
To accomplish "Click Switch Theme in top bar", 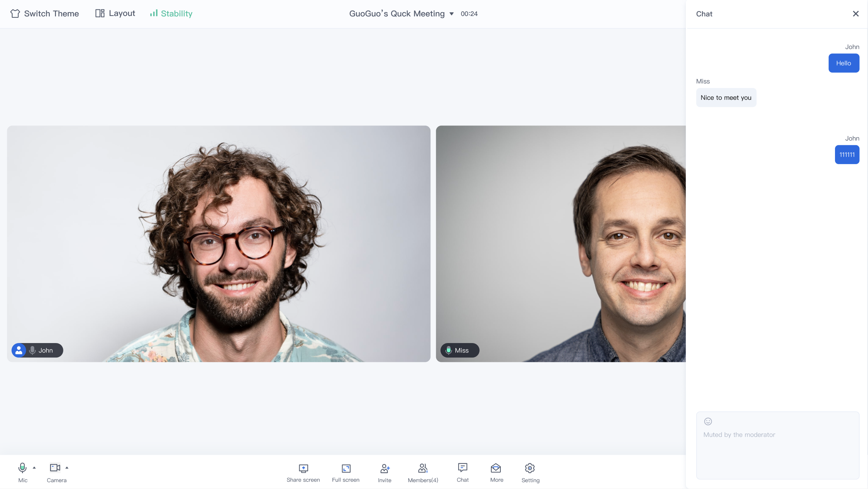I will coord(45,14).
